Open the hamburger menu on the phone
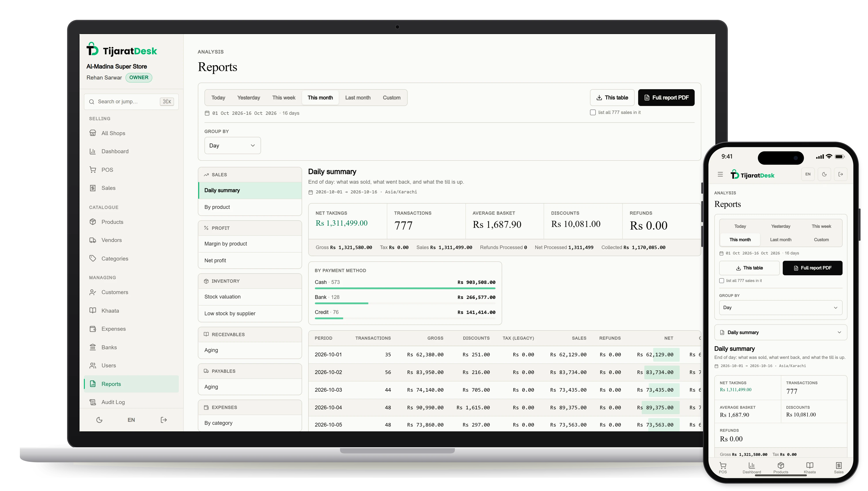 720,174
